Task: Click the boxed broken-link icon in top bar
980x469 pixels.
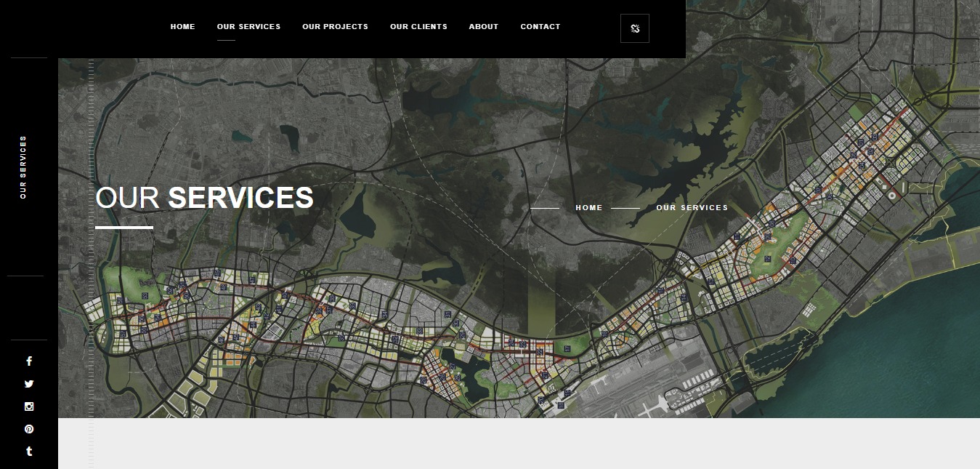Action: click(x=634, y=28)
